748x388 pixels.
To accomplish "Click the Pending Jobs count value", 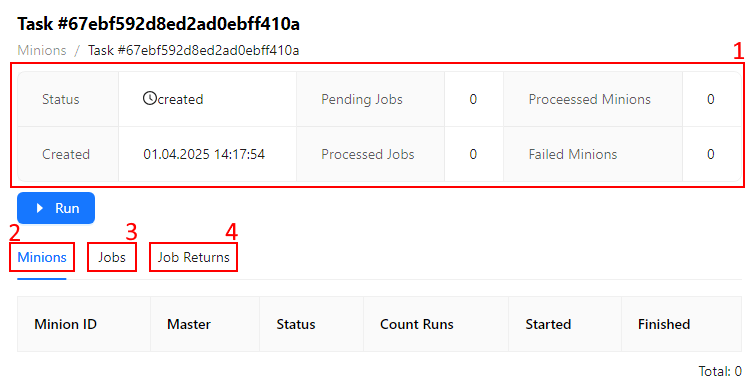I will coord(473,99).
